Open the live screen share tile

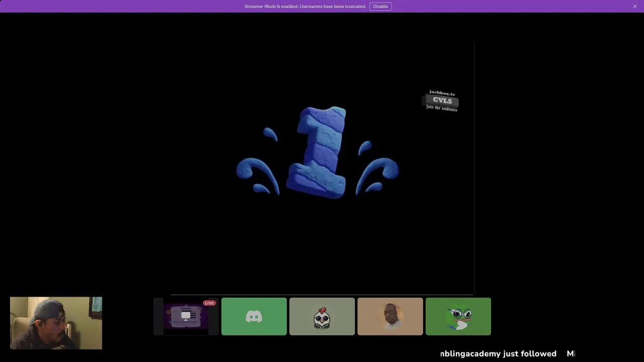[186, 316]
